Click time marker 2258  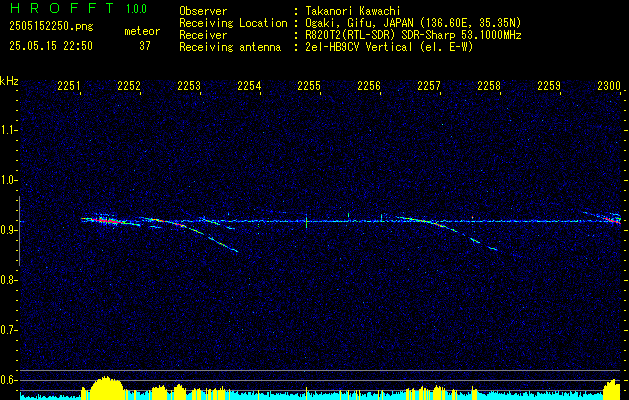(489, 86)
